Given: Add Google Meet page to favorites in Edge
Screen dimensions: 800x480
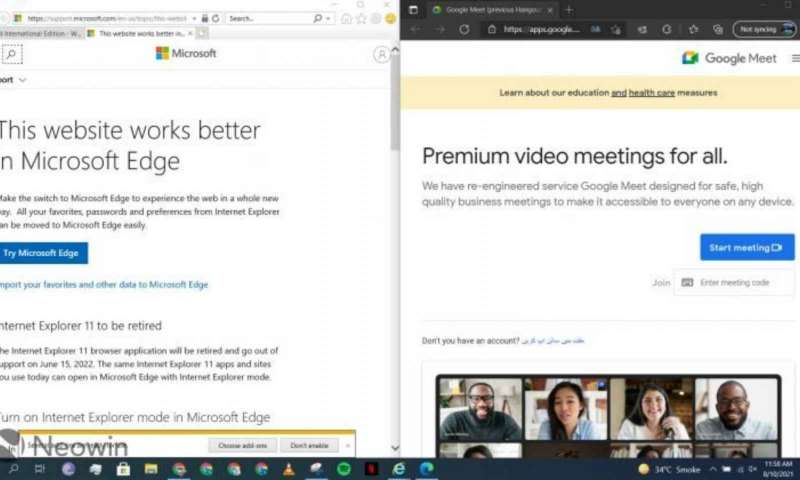Looking at the screenshot, I should (617, 29).
